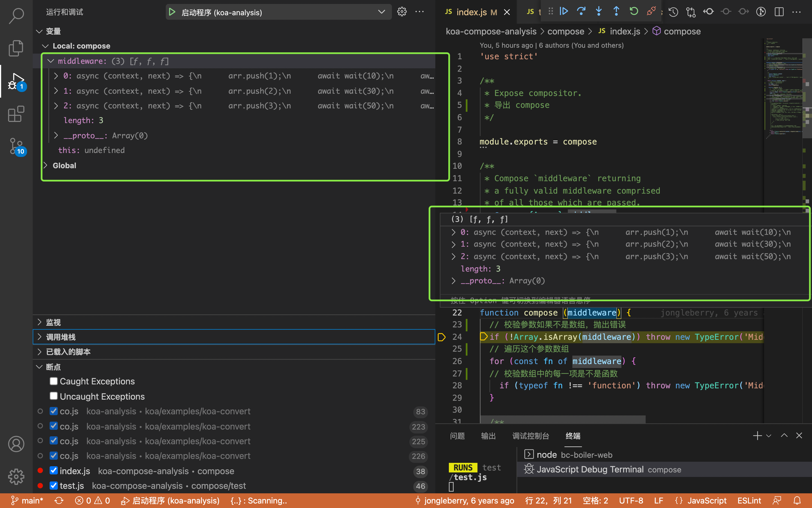The width and height of the screenshot is (812, 508).
Task: Expand the 监视 watch section
Action: tap(39, 322)
